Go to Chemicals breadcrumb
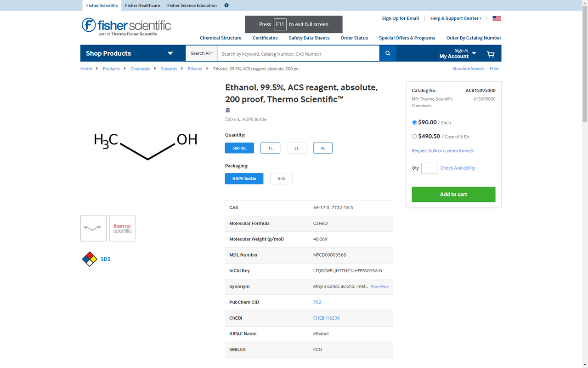Screen dimensions: 588x368 (140, 69)
